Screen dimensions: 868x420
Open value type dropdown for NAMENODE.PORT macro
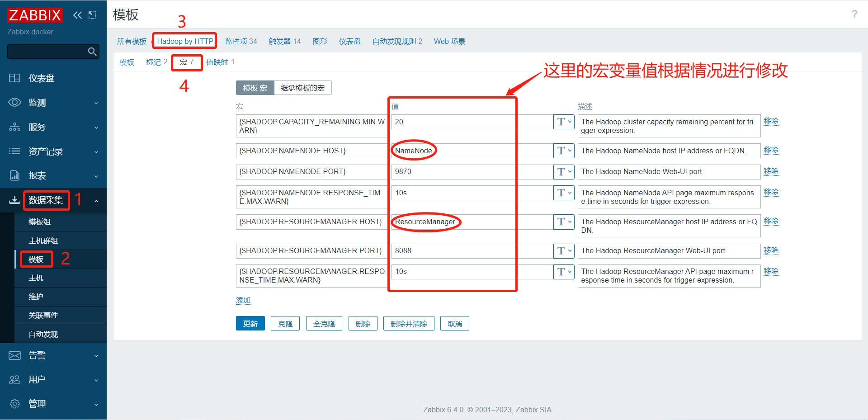click(564, 172)
